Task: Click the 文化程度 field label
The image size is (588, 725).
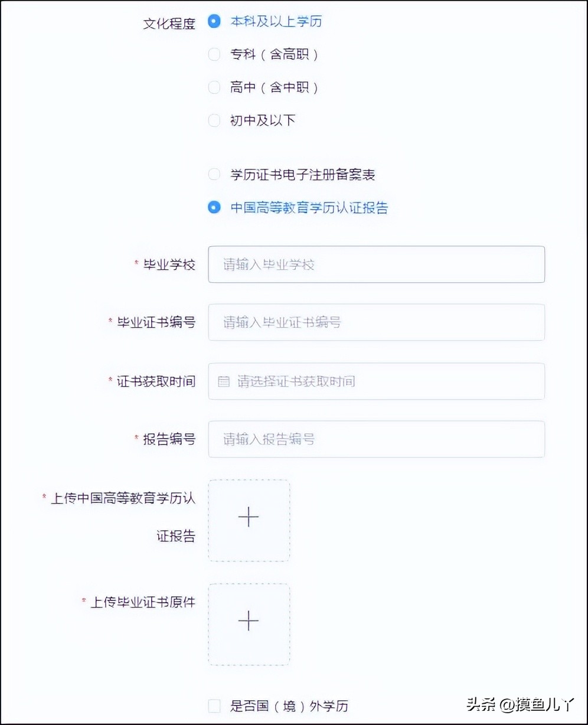Action: coord(168,22)
